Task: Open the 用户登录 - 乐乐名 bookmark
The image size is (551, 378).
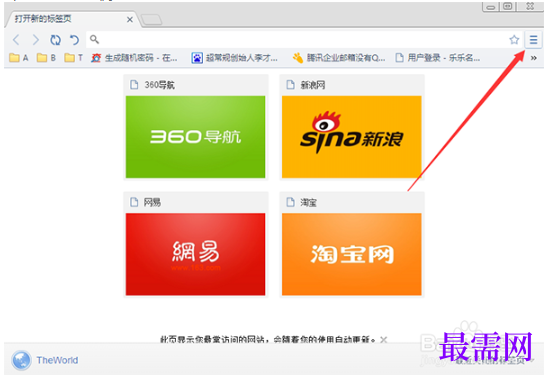Action: pos(437,58)
